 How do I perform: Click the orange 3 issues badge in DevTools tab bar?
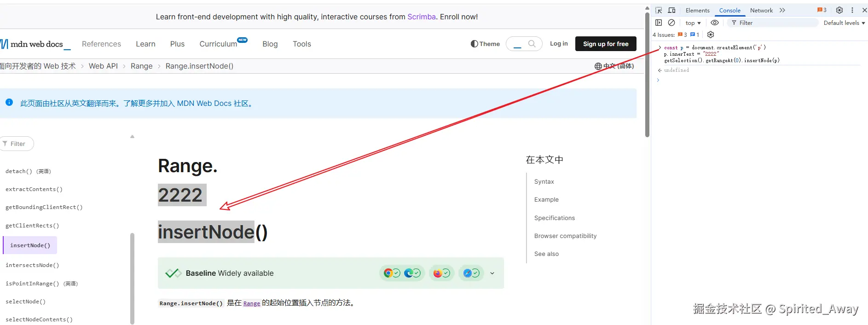[822, 10]
